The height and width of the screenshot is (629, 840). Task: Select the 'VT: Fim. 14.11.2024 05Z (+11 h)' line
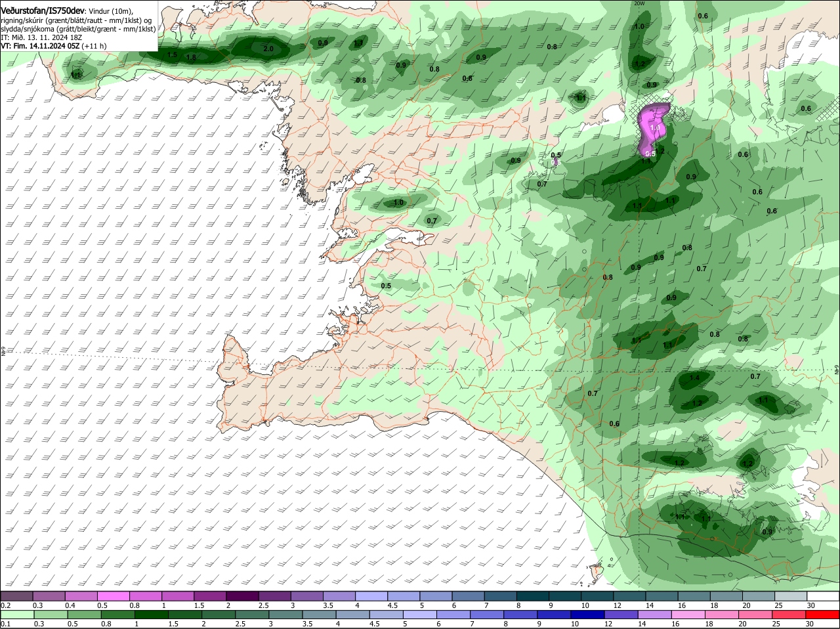tap(54, 46)
